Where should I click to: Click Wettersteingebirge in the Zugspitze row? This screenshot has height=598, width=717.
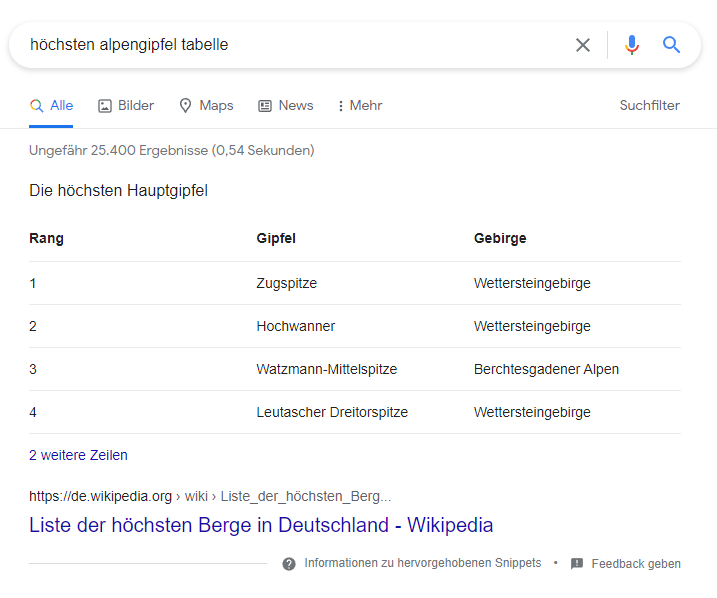click(x=532, y=283)
